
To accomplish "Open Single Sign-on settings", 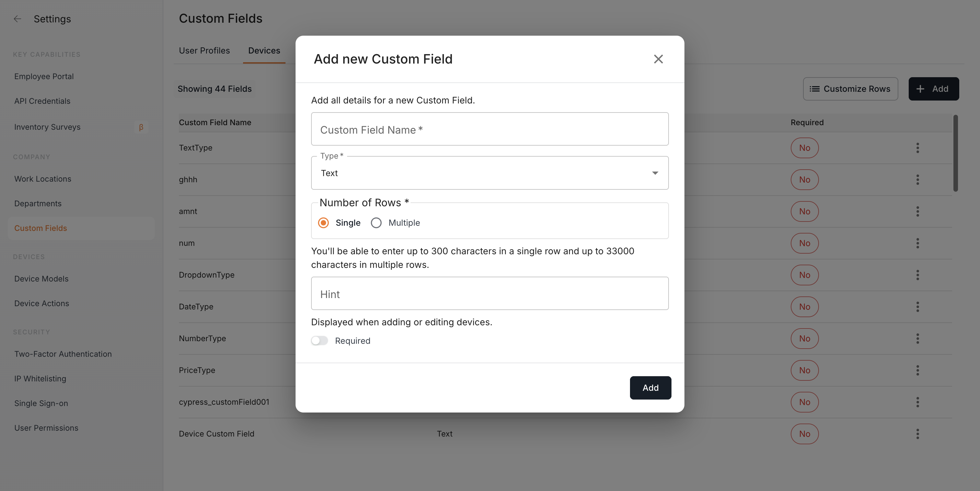I will tap(41, 403).
